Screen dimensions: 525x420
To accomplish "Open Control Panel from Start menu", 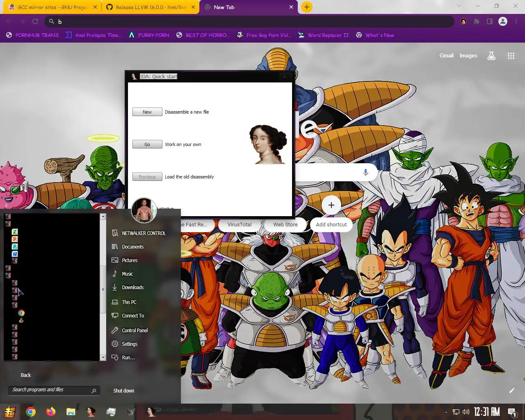I will coord(129,330).
